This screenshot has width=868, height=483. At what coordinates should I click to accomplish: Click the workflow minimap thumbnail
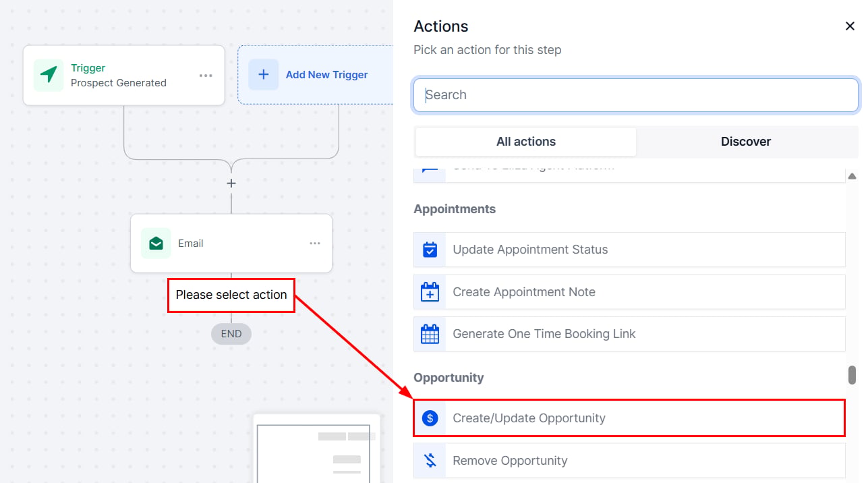click(x=317, y=449)
